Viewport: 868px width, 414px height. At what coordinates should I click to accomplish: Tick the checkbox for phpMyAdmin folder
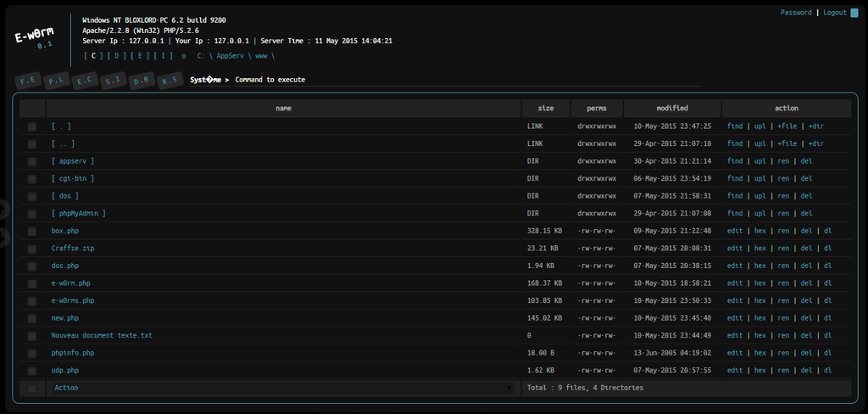[x=32, y=214]
